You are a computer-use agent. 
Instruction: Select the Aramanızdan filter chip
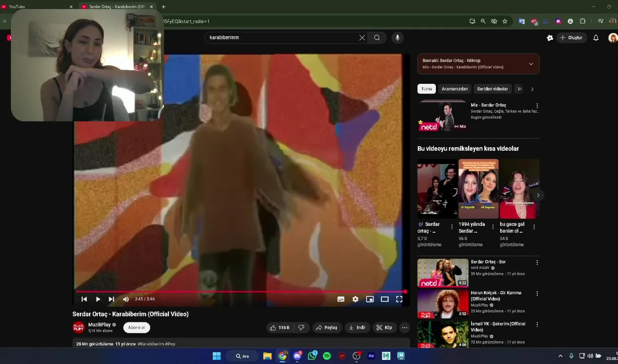pos(455,89)
